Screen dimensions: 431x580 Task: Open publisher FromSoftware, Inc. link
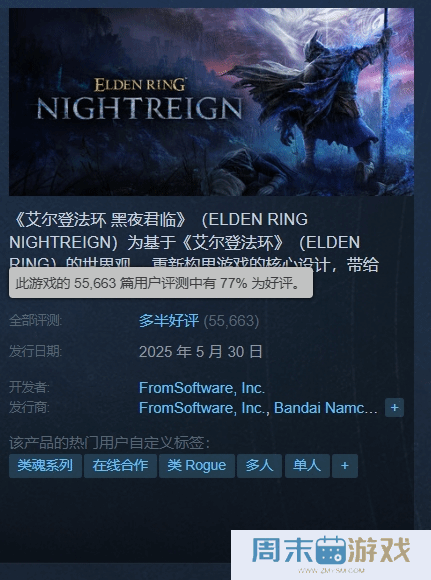[204, 408]
